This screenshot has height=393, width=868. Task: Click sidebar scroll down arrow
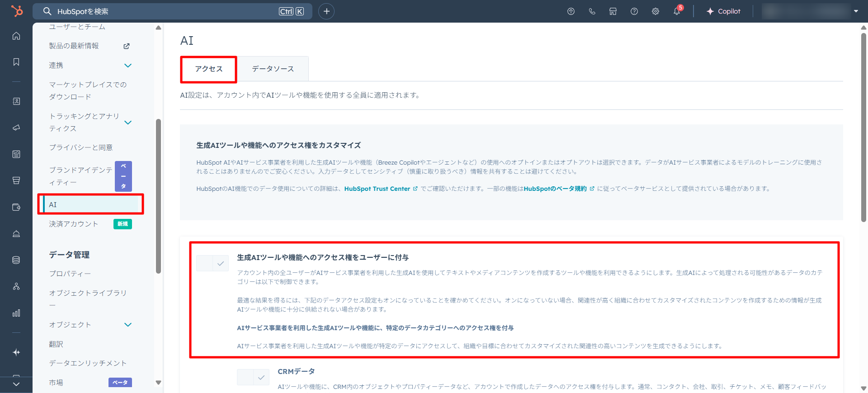(158, 383)
